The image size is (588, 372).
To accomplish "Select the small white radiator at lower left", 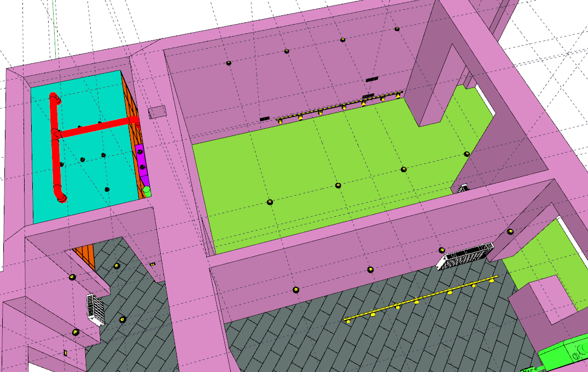I will (x=96, y=310).
